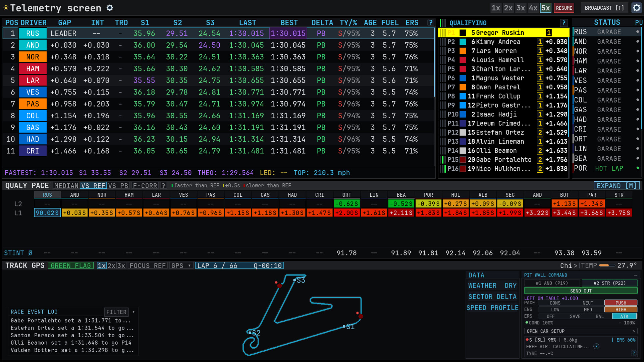Switch QUALY PACE to VS PB view

tap(118, 186)
